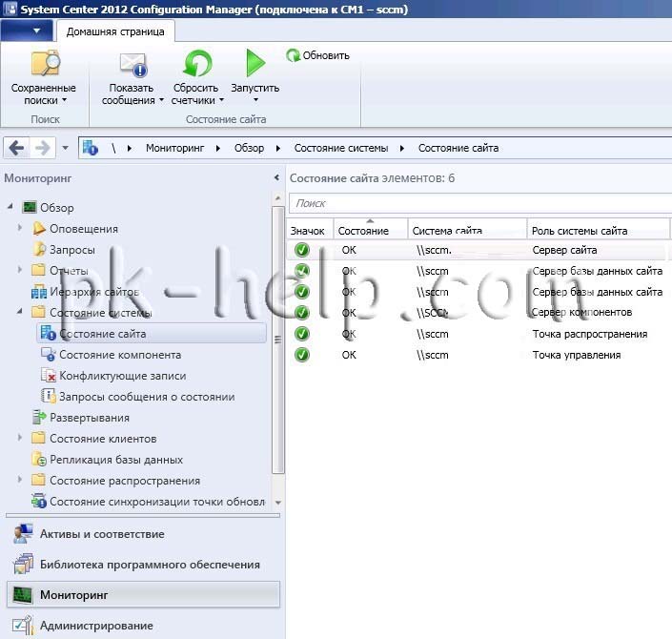Select Иерархия сайтов hierarchy icon

(x=39, y=292)
